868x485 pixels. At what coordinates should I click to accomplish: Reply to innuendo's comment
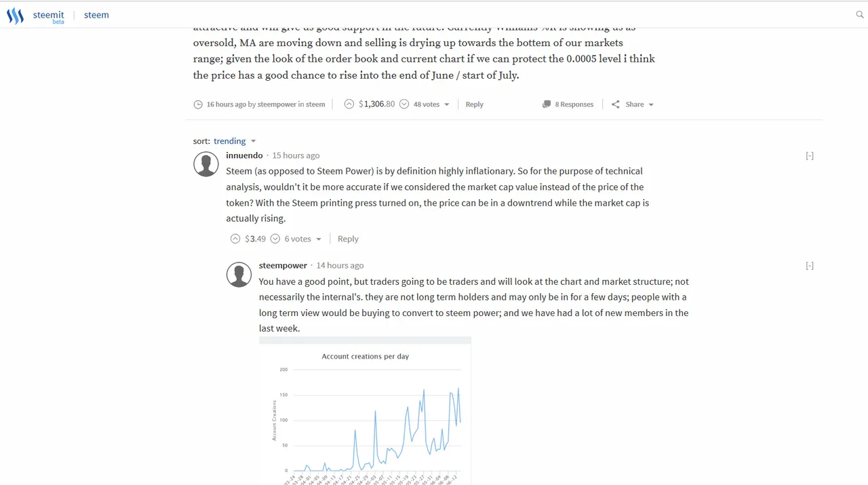348,239
